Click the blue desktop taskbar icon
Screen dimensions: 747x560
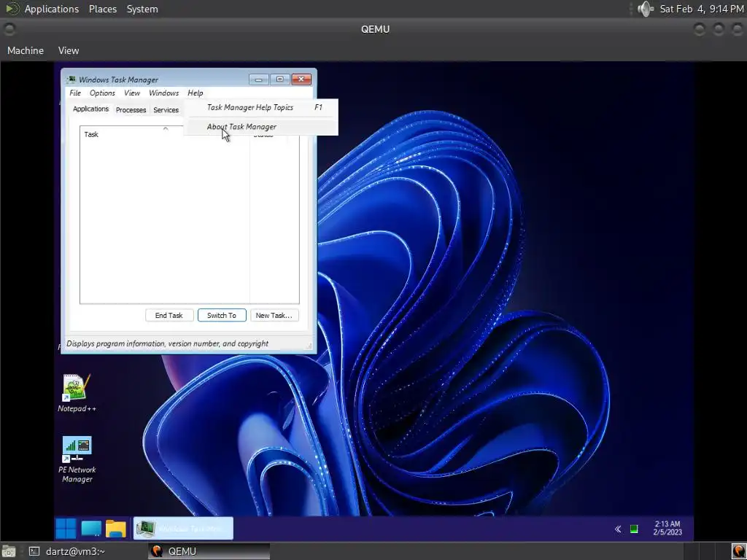pos(91,529)
